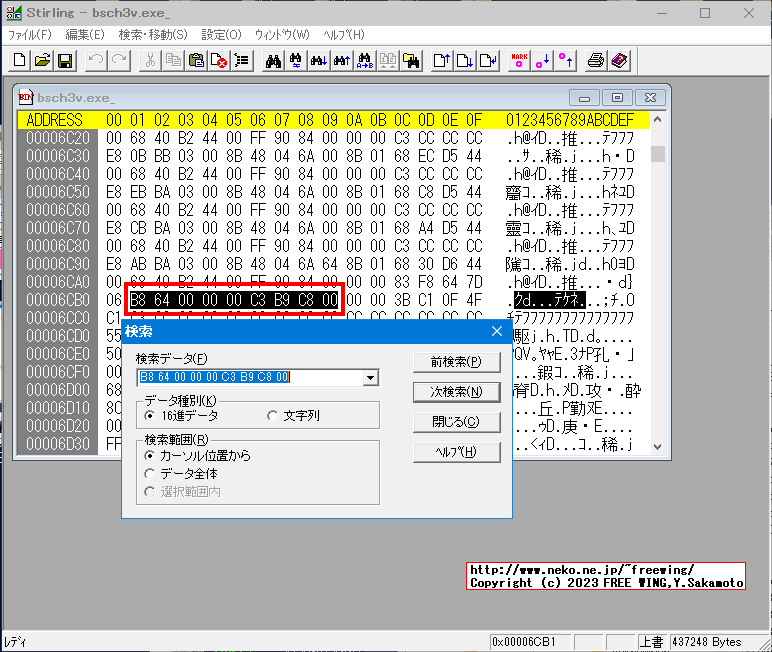Image resolution: width=772 pixels, height=652 pixels.
Task: Restore the bsch3v.exe_ child window
Action: click(617, 98)
